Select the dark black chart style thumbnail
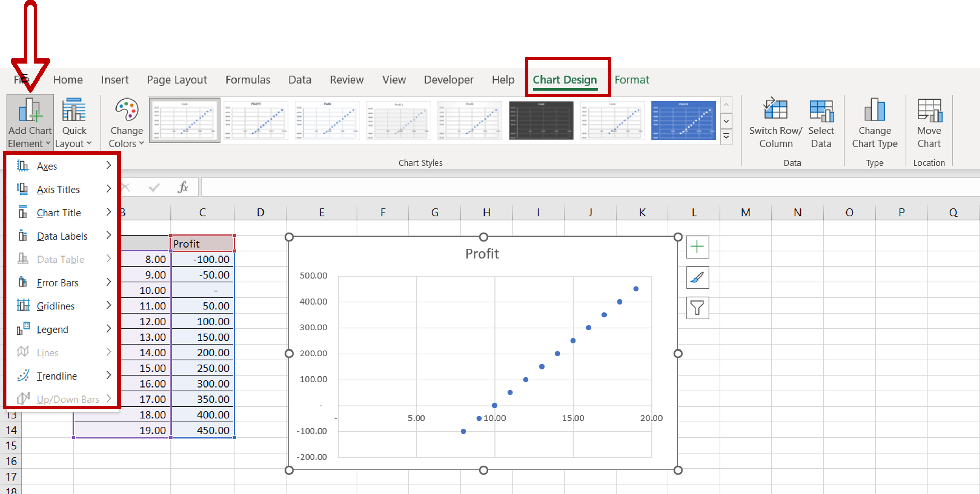980x494 pixels. (x=541, y=120)
